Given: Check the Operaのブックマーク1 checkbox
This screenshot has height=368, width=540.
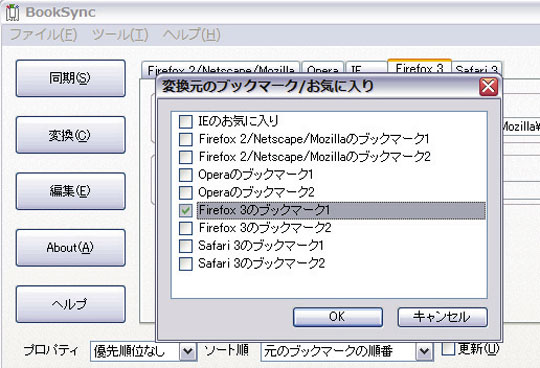Looking at the screenshot, I should (x=185, y=175).
